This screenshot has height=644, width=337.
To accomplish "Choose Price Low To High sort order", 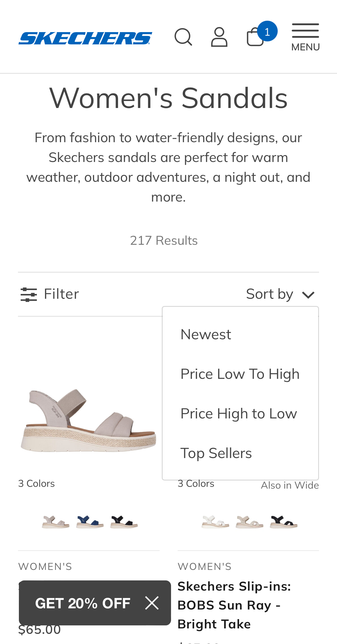I will [x=240, y=374].
